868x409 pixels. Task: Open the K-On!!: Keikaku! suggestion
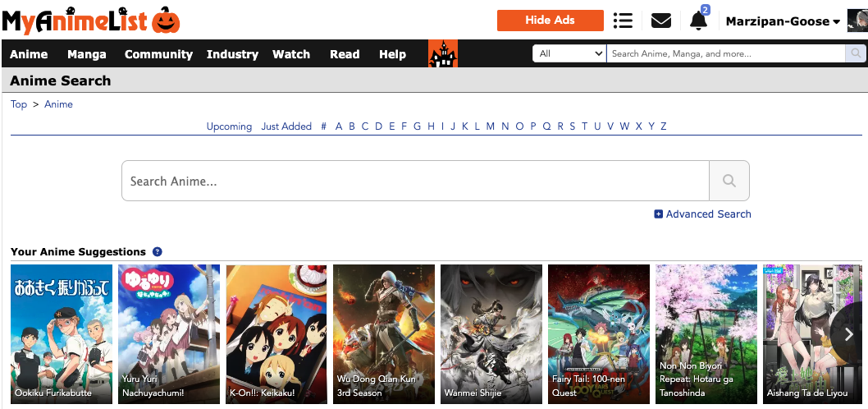coord(276,333)
